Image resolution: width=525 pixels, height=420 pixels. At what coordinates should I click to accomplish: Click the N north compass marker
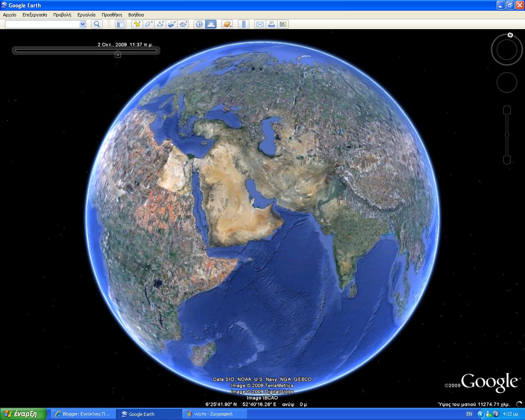click(510, 35)
